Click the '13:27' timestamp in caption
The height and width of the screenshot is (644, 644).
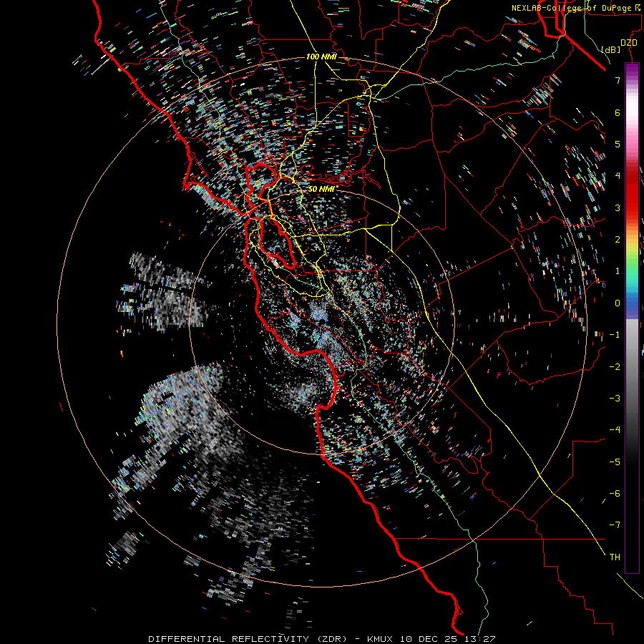(481, 639)
